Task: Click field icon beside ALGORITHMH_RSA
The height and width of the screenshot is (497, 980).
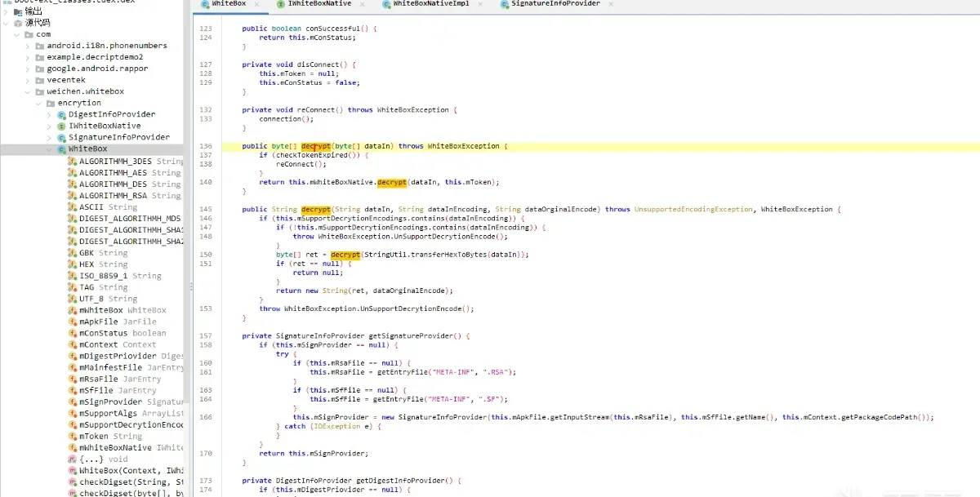Action: [72, 196]
